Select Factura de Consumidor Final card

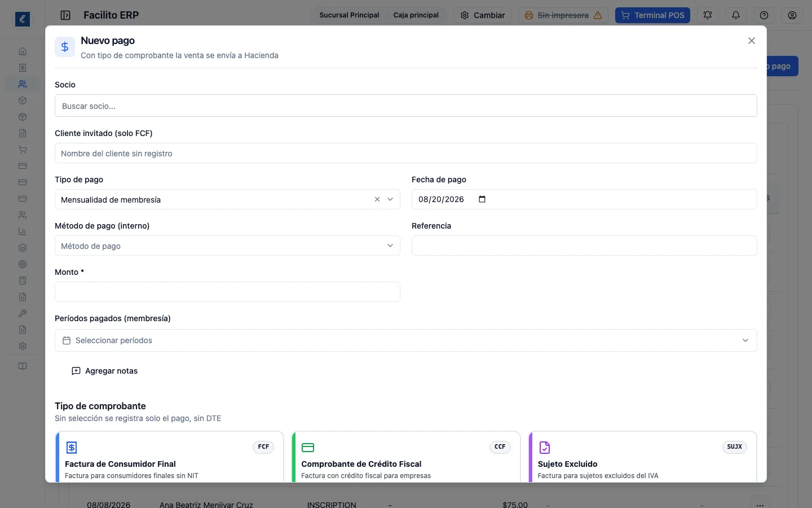pyautogui.click(x=170, y=457)
